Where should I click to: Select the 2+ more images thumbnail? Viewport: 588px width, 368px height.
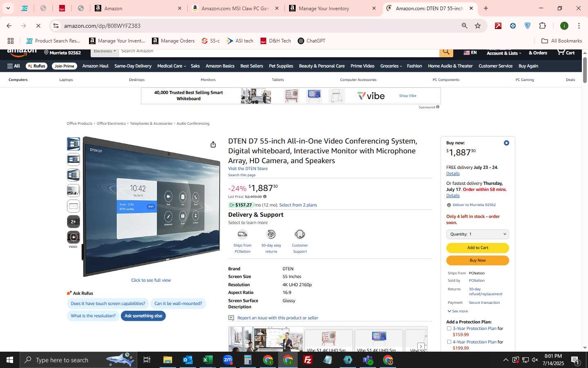[x=73, y=222]
